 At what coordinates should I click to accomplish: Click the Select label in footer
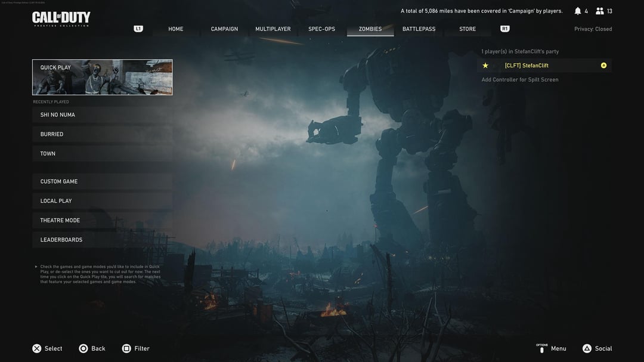click(x=54, y=348)
